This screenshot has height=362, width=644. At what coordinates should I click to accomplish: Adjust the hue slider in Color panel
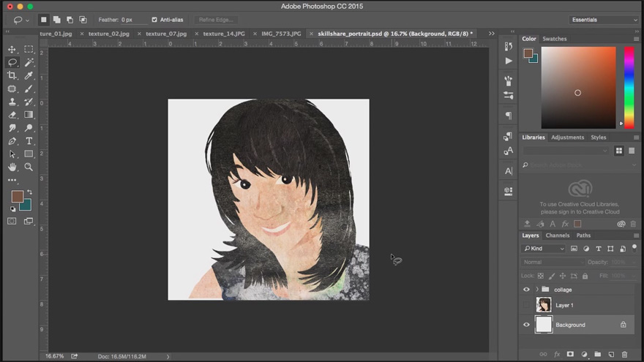(629, 88)
